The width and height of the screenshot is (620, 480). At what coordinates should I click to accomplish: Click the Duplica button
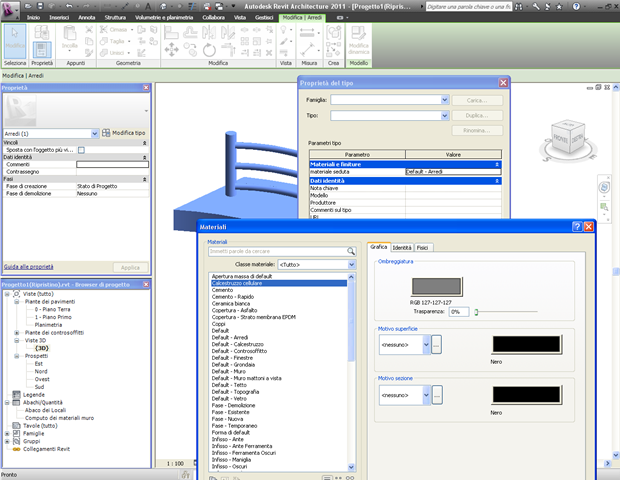pyautogui.click(x=476, y=116)
